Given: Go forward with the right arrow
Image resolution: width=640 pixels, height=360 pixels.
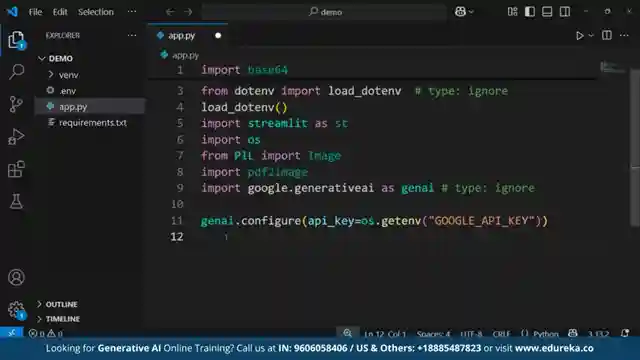Looking at the screenshot, I should [x=188, y=12].
